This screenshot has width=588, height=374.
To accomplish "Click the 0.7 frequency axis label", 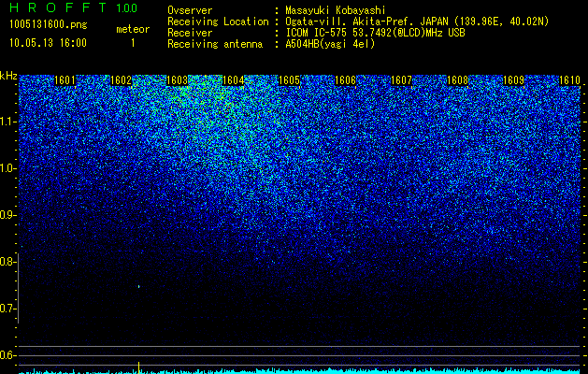I will pos(7,309).
